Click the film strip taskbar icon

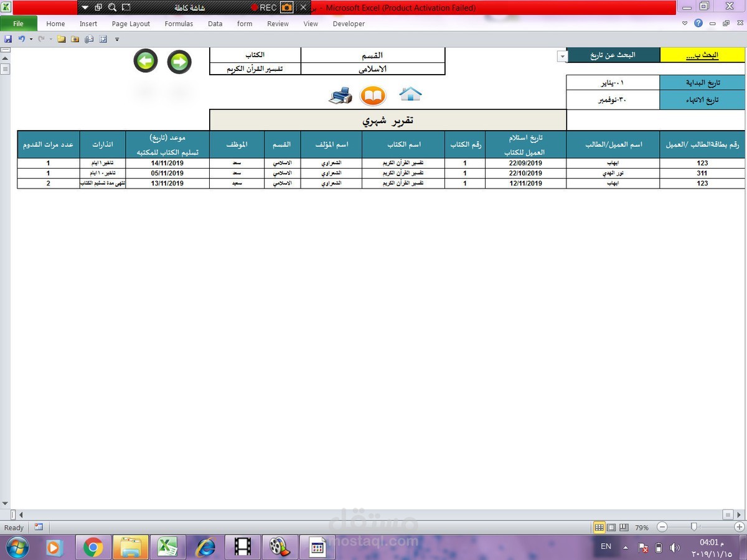point(243,547)
